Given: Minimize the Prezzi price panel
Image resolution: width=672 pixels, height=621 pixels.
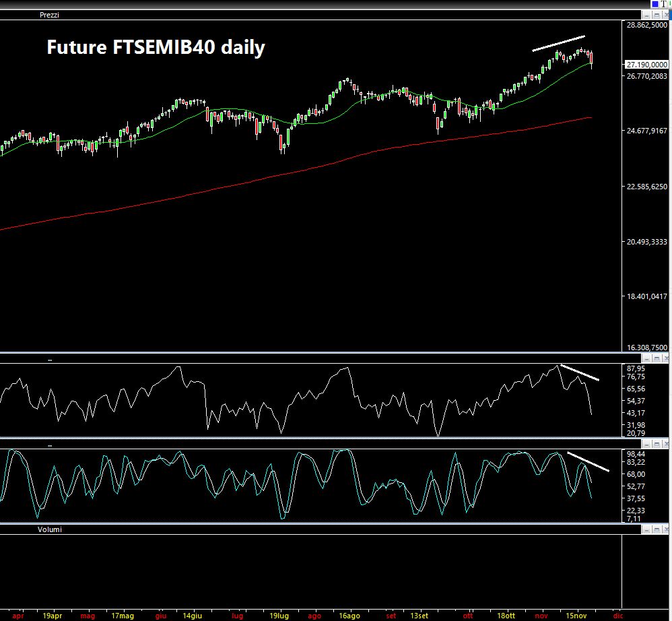Looking at the screenshot, I should (646, 15).
